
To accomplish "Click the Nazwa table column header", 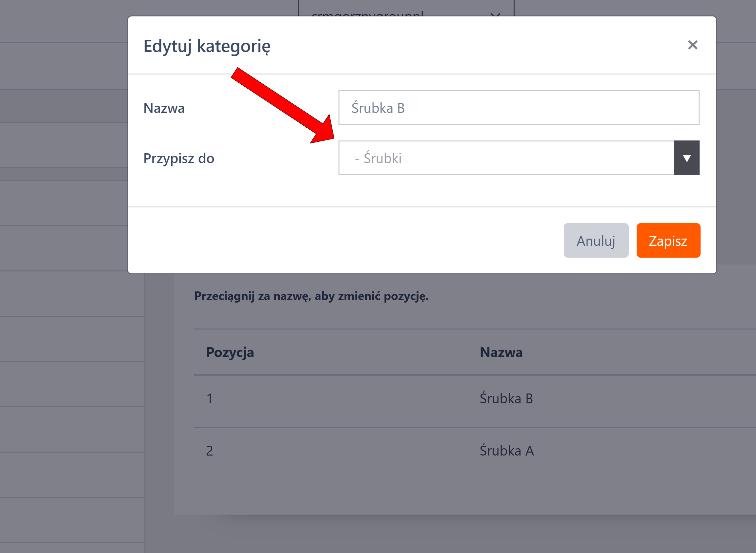I will [501, 352].
